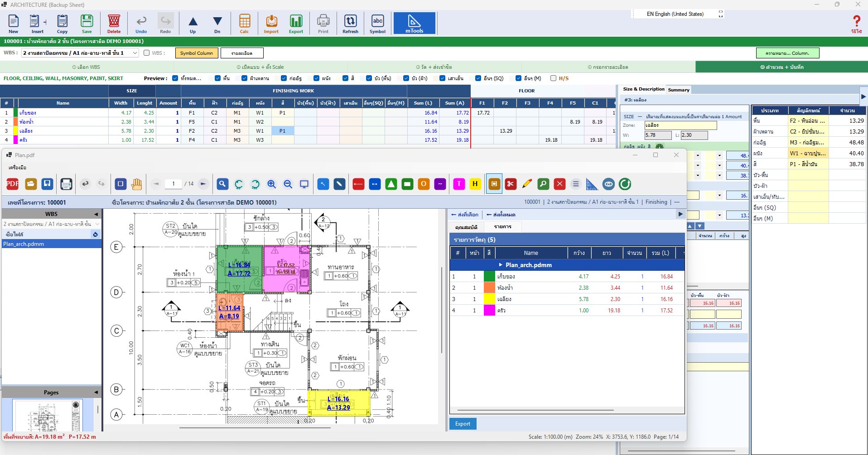Select the green triangle shape tool

pos(391,184)
